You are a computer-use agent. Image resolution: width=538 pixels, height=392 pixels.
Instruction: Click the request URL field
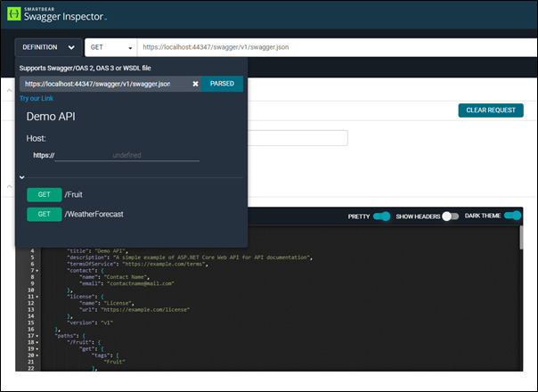tap(338, 47)
